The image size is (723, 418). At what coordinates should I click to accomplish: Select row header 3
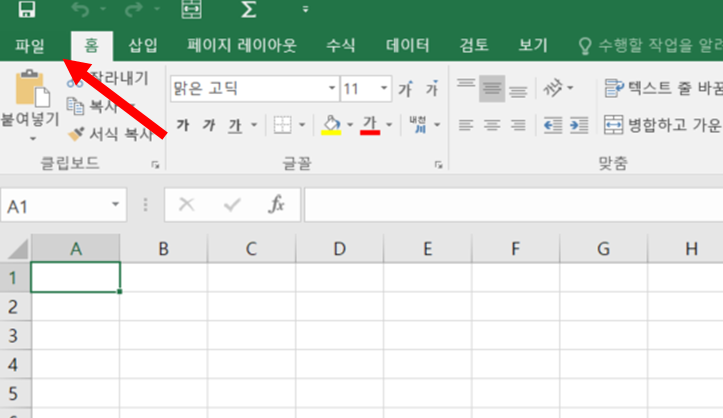click(15, 336)
